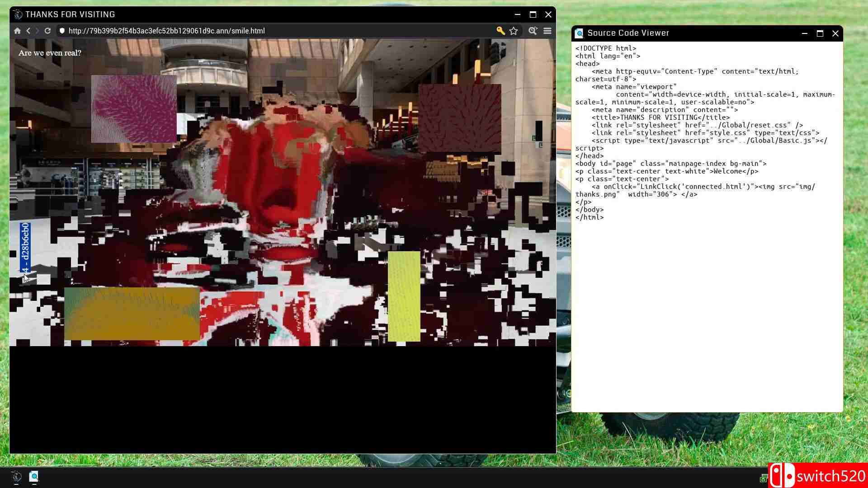
Task: Click the browser Home icon
Action: (x=17, y=31)
